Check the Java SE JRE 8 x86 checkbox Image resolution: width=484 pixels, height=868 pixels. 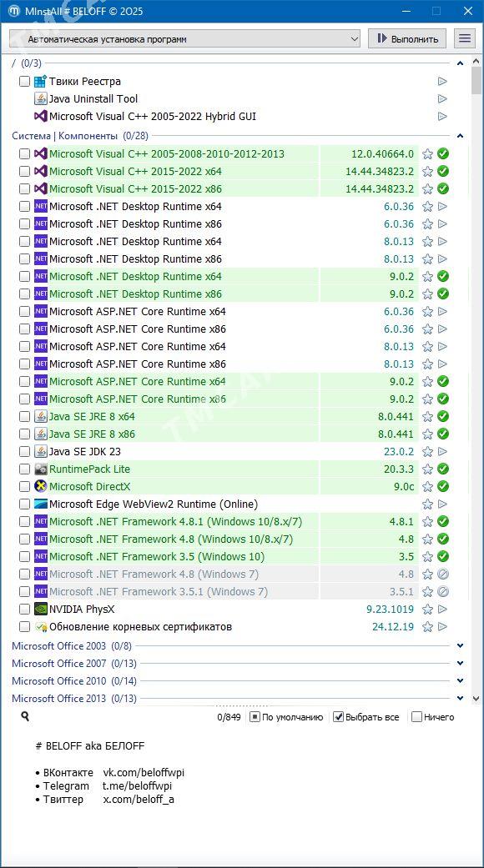[x=24, y=434]
